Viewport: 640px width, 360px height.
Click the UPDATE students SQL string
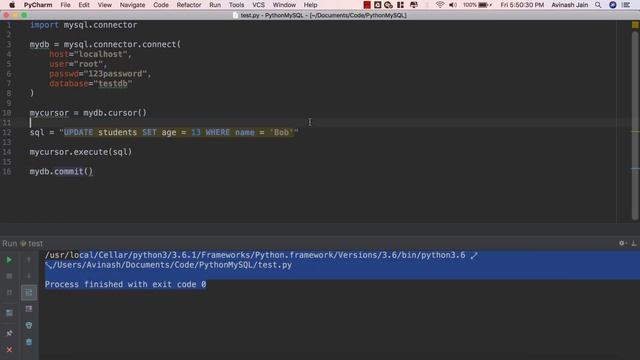point(179,132)
